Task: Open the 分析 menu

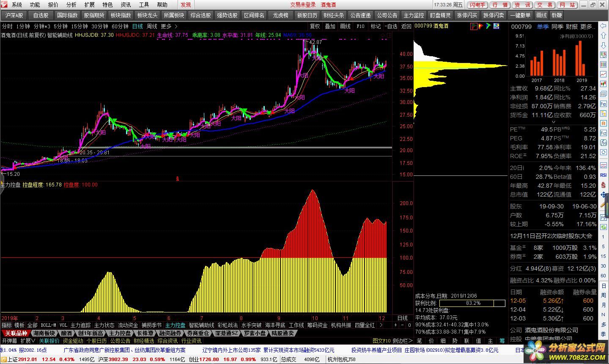Action: [x=71, y=5]
